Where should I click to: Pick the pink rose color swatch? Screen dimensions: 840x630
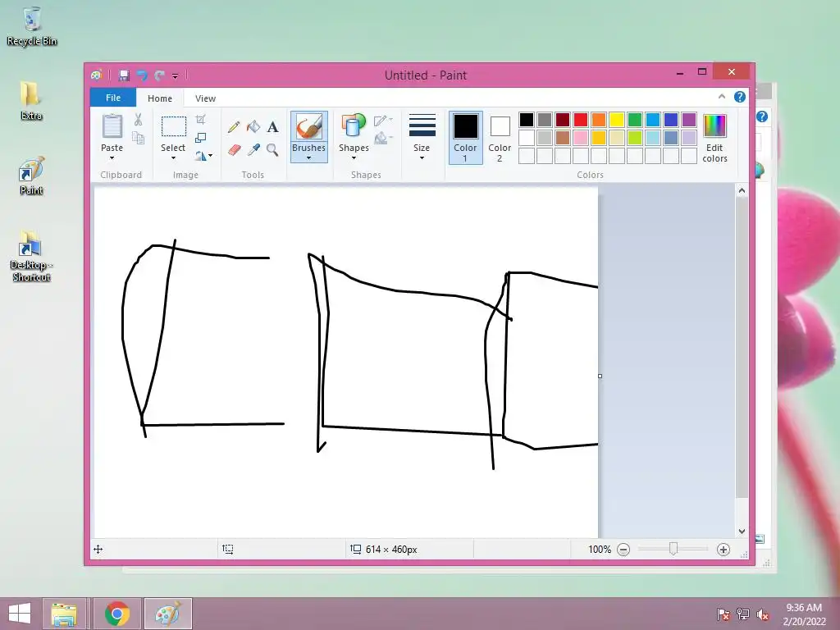(x=581, y=138)
